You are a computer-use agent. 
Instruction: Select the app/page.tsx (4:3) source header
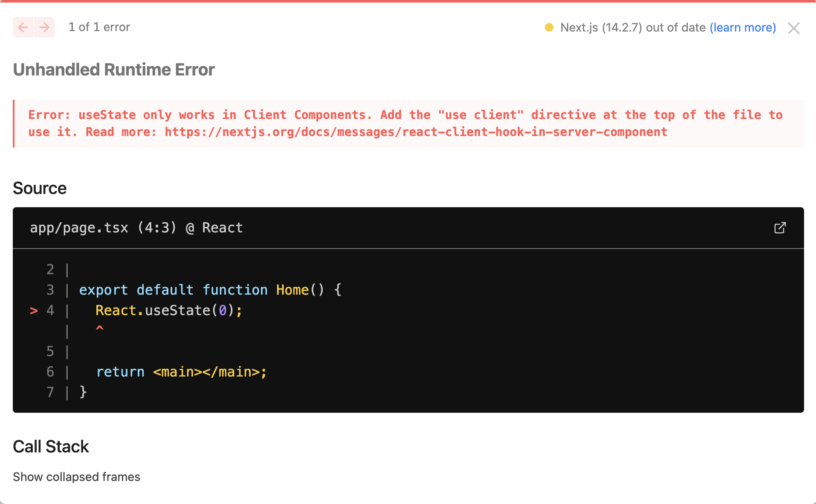point(136,228)
